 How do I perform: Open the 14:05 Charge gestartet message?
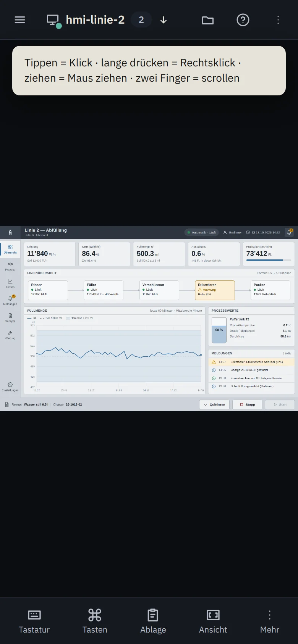tap(251, 370)
